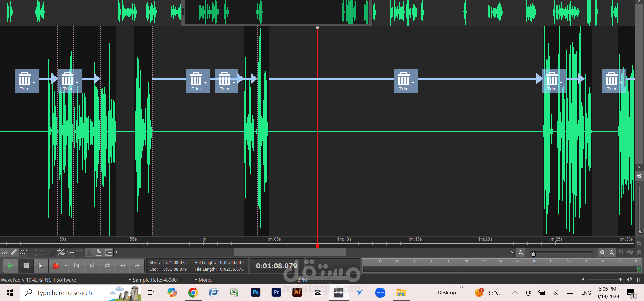The height and width of the screenshot is (301, 644).
Task: Click the Fast Forward button
Action: (x=137, y=266)
